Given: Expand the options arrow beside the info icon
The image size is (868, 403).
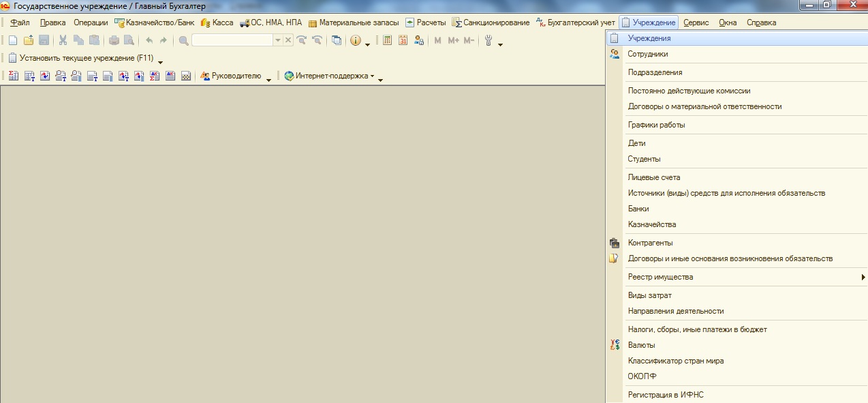Looking at the screenshot, I should pyautogui.click(x=368, y=44).
